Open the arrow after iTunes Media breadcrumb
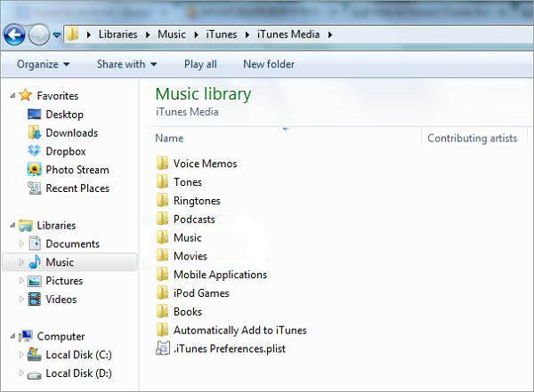The width and height of the screenshot is (534, 392). point(329,35)
